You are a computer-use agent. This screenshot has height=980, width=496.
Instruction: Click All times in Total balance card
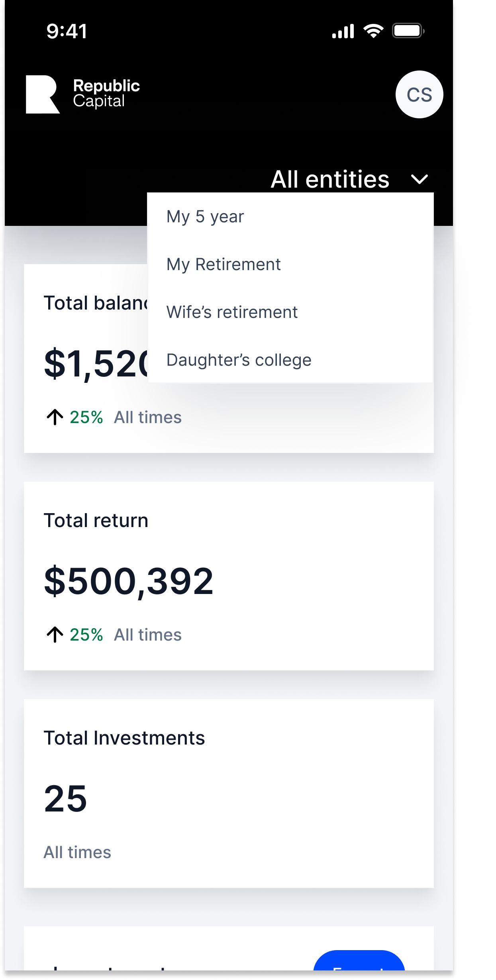[148, 417]
